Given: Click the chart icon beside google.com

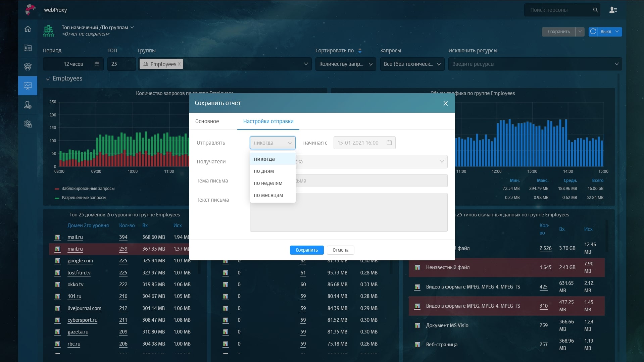Looking at the screenshot, I should [58, 261].
